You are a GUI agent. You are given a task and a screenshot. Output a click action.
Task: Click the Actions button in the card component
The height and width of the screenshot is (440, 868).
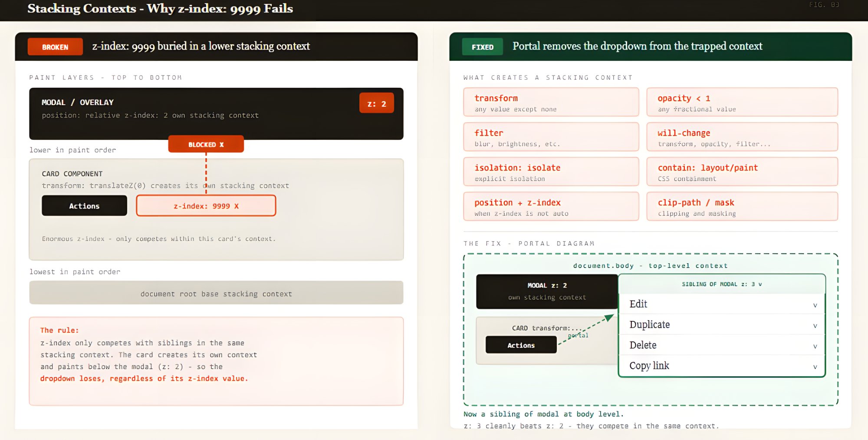pyautogui.click(x=84, y=206)
